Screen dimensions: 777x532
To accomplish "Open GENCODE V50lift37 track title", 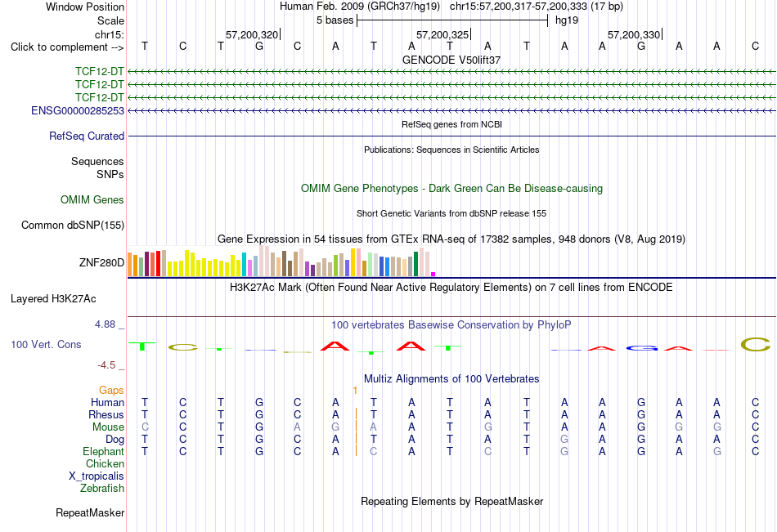I will coord(451,60).
